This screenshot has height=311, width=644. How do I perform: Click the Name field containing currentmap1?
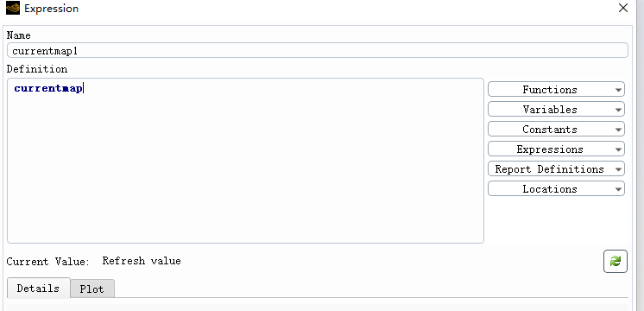pyautogui.click(x=318, y=50)
